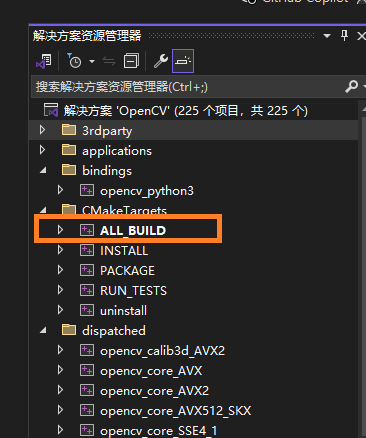Click the opencv_core_AVX2 project icon
This screenshot has height=438, width=366.
point(87,390)
